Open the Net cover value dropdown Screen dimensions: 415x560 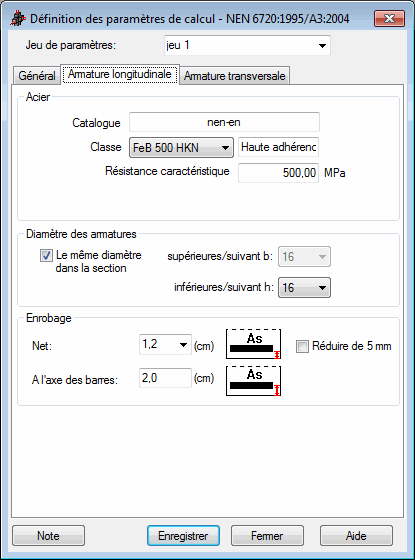tap(165, 345)
